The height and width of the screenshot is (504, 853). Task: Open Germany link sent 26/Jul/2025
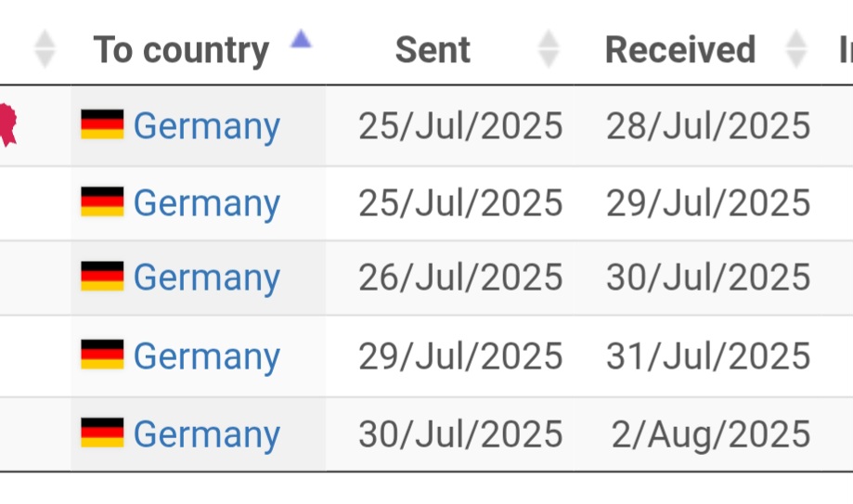pyautogui.click(x=207, y=278)
